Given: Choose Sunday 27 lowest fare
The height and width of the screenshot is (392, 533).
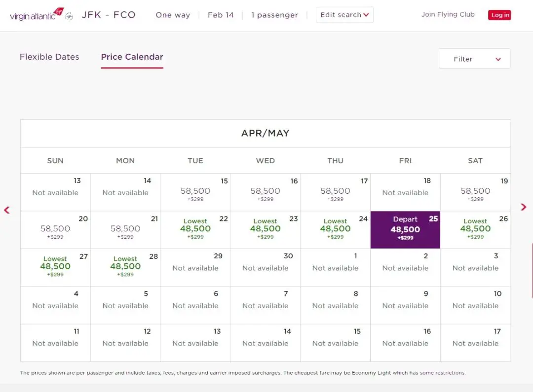Looking at the screenshot, I should [55, 267].
